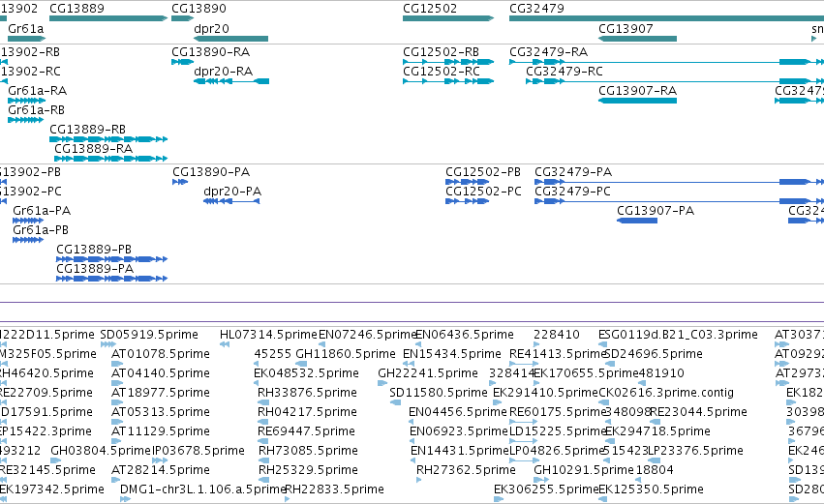Select the CG13889 gene label
824x504 pixels.
pyautogui.click(x=76, y=9)
